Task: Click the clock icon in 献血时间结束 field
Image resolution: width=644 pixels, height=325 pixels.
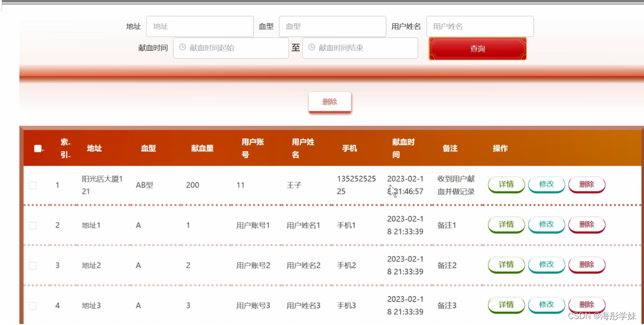Action: [x=311, y=48]
